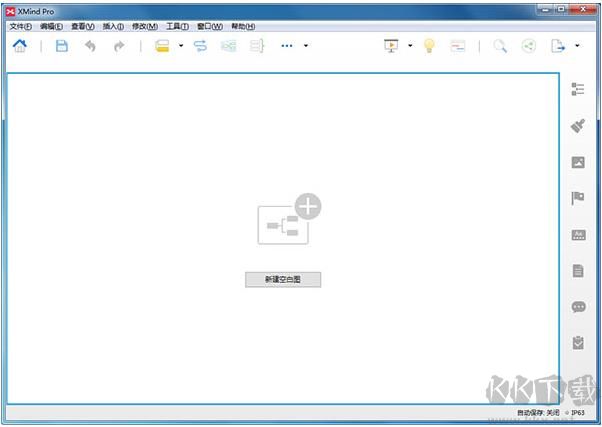Click the magnifier search icon
The image size is (602, 427).
pyautogui.click(x=500, y=46)
